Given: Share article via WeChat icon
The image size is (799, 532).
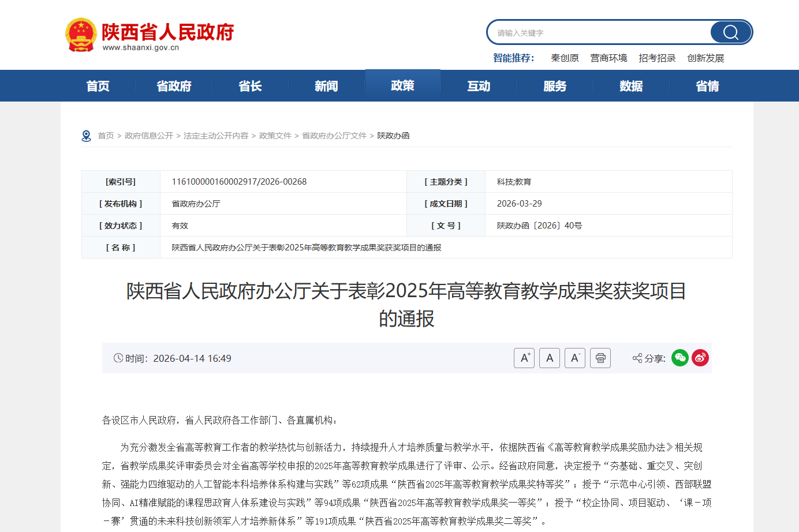Looking at the screenshot, I should point(680,358).
